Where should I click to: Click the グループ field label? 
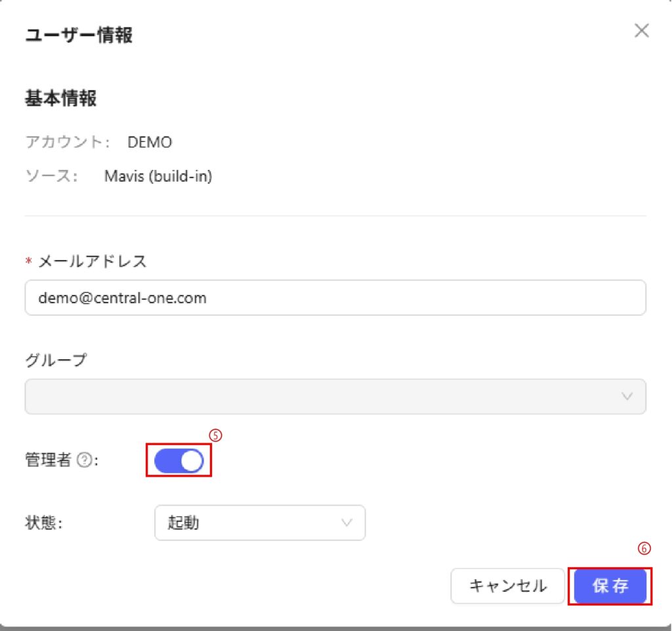(56, 360)
